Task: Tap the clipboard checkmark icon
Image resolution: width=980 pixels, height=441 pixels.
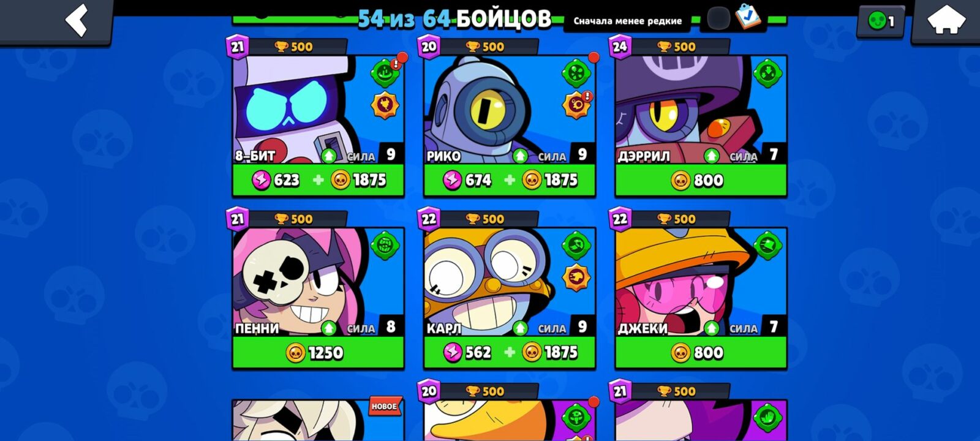Action: 747,17
